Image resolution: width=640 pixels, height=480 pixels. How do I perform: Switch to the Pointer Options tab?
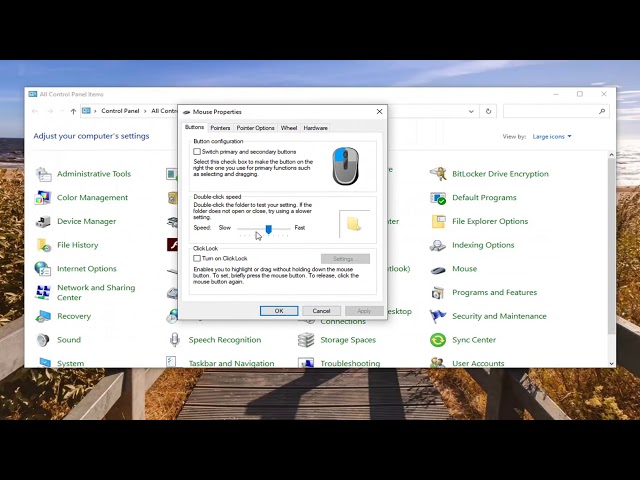[x=256, y=128]
